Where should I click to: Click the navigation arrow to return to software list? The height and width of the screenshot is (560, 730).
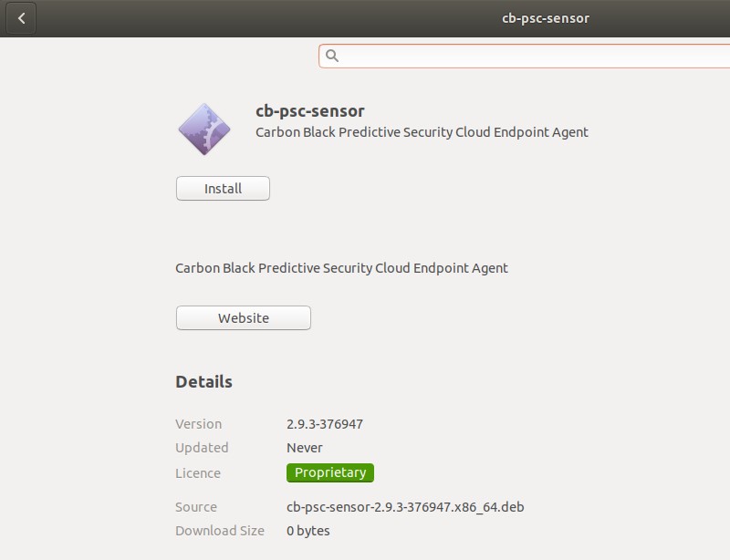[x=19, y=17]
